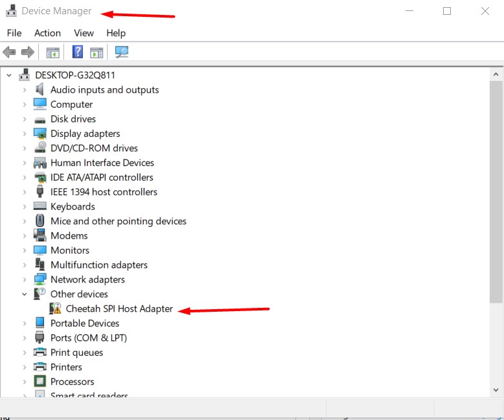The image size is (504, 420).
Task: Expand the DVD/CD-ROM drives chevron
Action: (25, 148)
